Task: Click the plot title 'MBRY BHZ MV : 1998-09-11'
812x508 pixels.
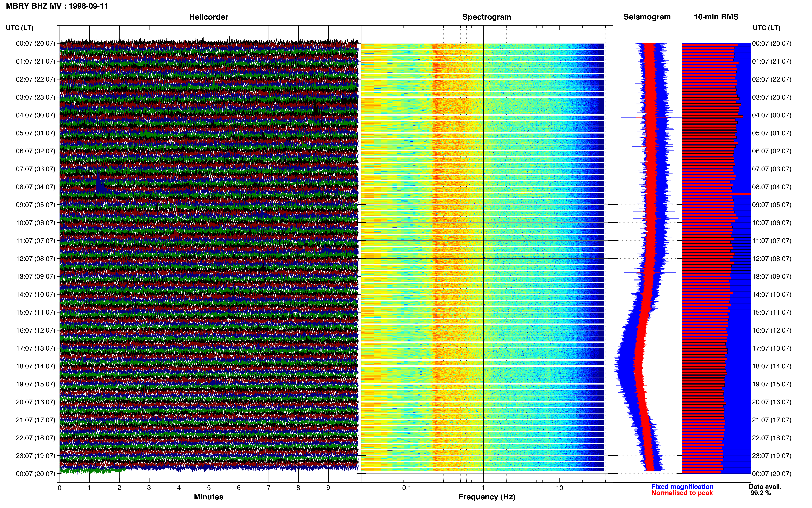Action: pyautogui.click(x=57, y=6)
